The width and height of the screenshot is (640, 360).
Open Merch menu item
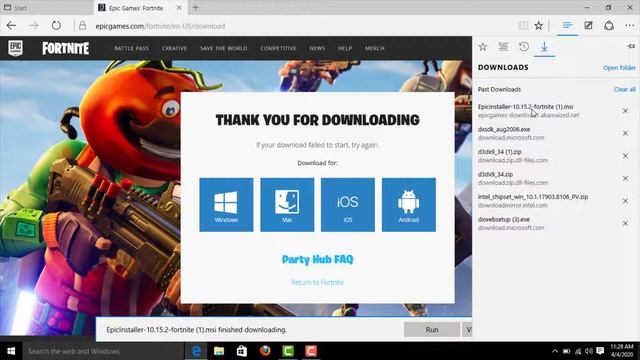375,48
